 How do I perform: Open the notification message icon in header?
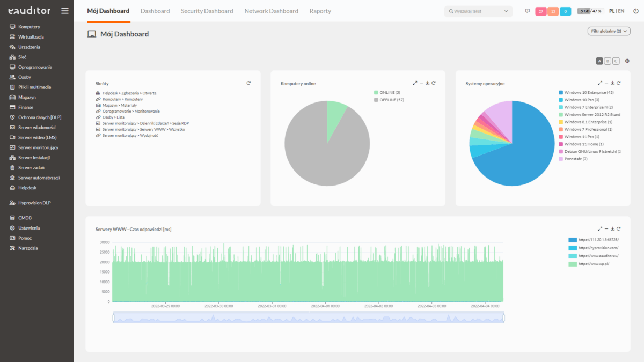coord(527,11)
